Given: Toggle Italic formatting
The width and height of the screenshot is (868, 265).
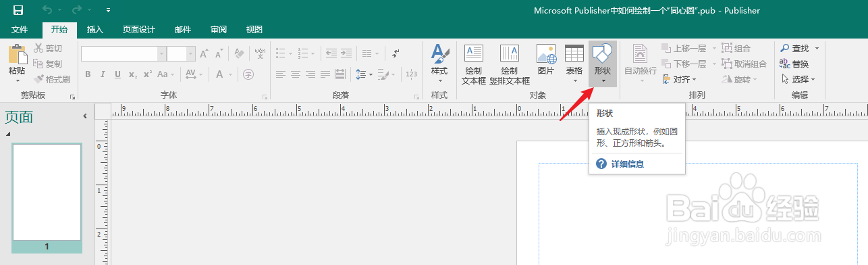Looking at the screenshot, I should 103,74.
